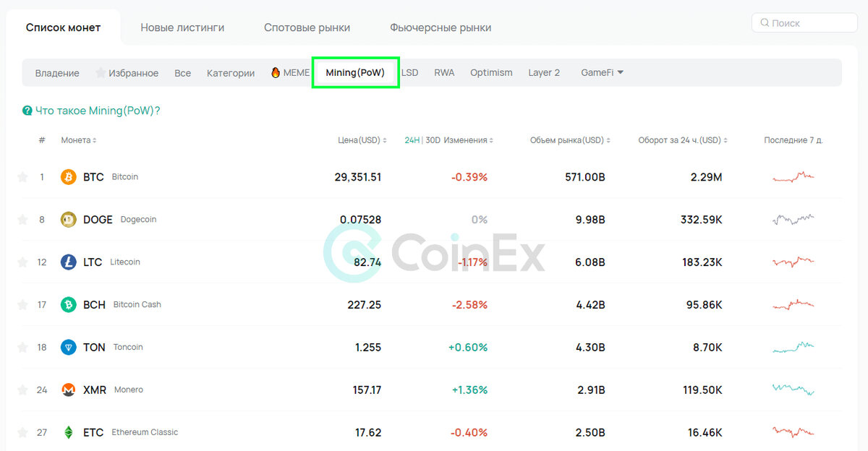Image resolution: width=868 pixels, height=451 pixels.
Task: Sort by Изменения column
Action: (469, 140)
